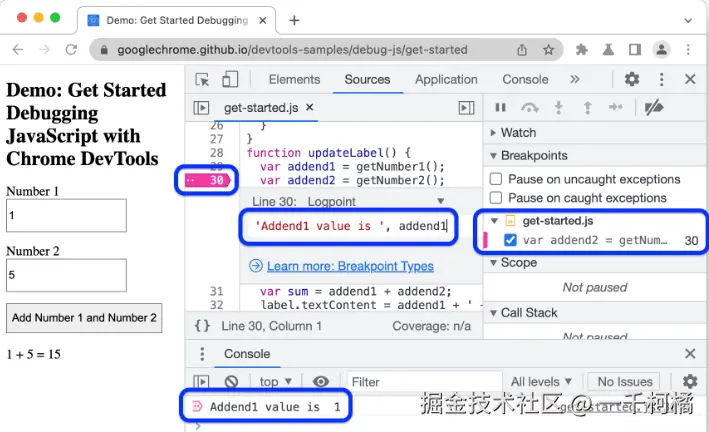The width and height of the screenshot is (709, 432).
Task: Collapse the Scope section
Action: pyautogui.click(x=493, y=263)
